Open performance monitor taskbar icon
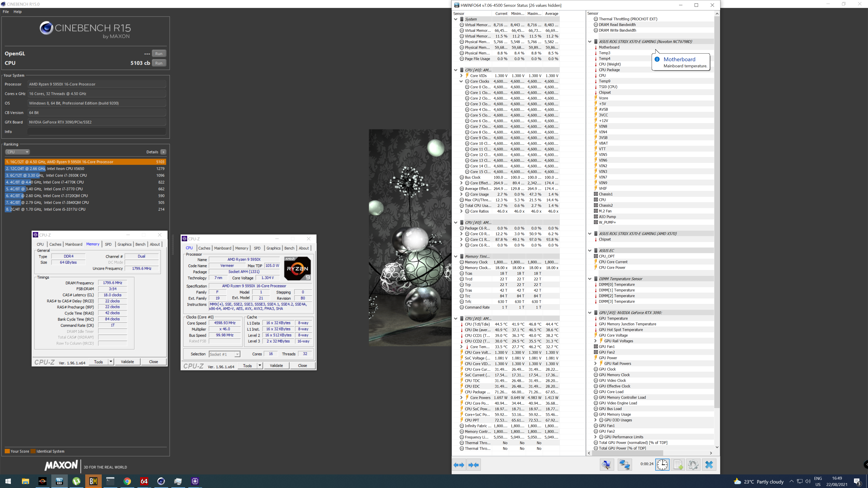This screenshot has height=488, width=868. (x=178, y=481)
